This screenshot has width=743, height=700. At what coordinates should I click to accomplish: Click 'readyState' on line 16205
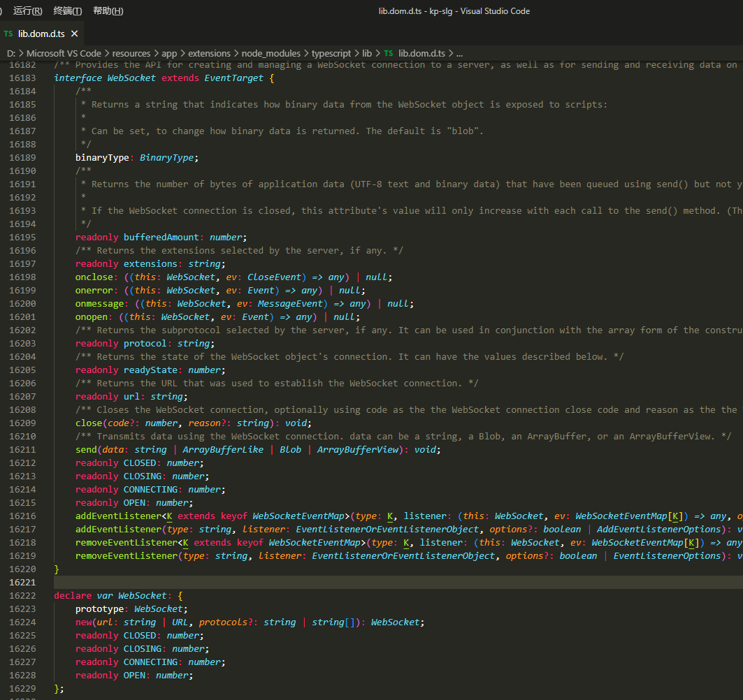150,370
